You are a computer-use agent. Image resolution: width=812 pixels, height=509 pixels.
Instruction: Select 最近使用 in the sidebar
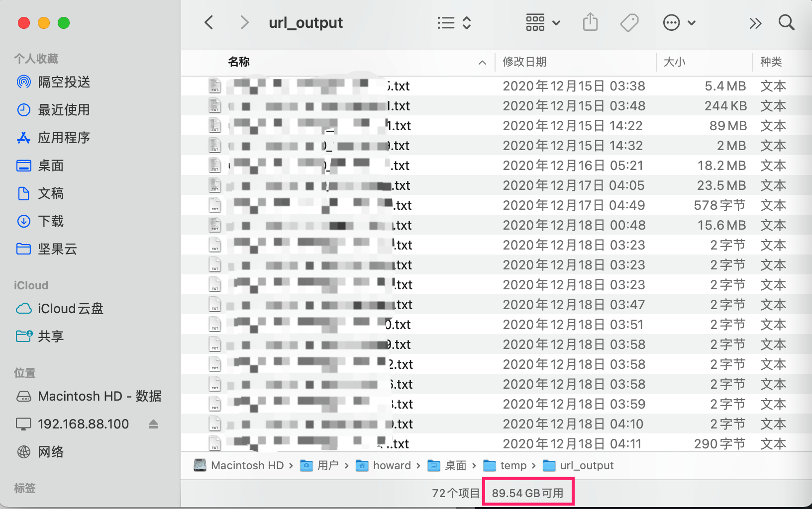54,110
